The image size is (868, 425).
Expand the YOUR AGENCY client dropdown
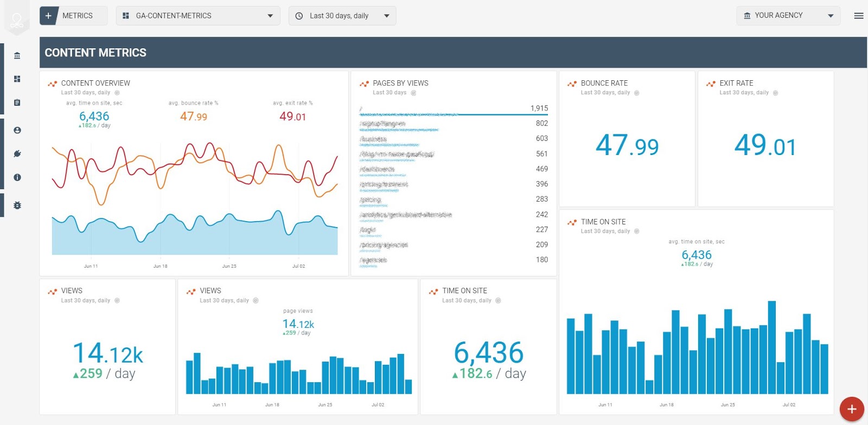tap(788, 16)
